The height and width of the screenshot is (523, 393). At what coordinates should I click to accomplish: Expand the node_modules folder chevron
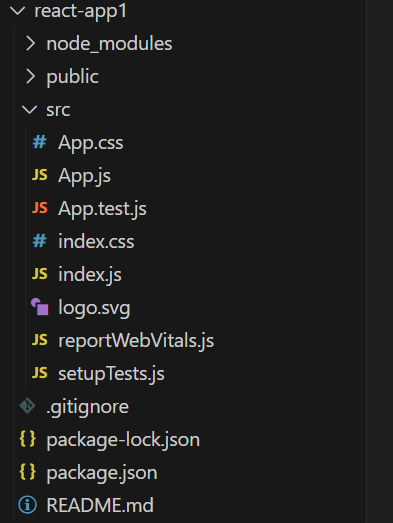click(x=30, y=44)
